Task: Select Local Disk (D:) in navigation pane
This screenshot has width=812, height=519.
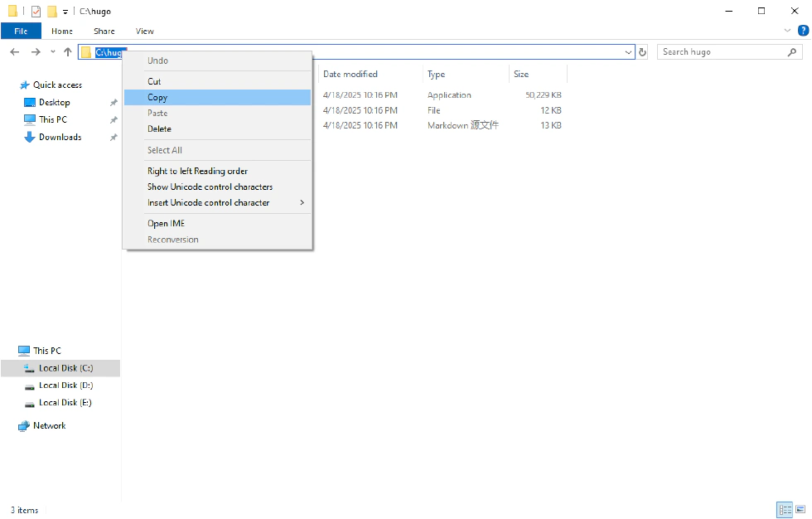Action: coord(65,385)
